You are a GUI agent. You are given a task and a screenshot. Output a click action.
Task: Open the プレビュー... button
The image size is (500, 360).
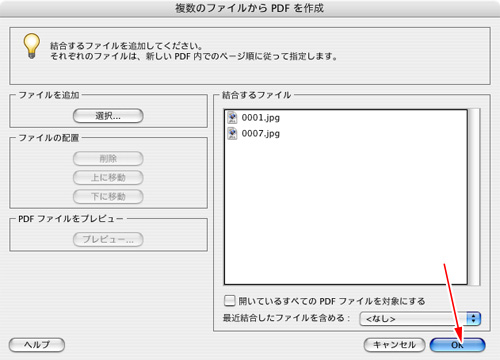tap(108, 239)
